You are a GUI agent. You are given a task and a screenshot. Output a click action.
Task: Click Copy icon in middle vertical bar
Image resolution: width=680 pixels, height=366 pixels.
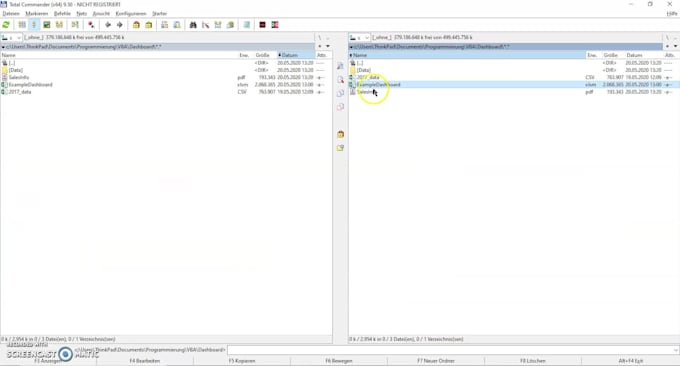point(340,93)
